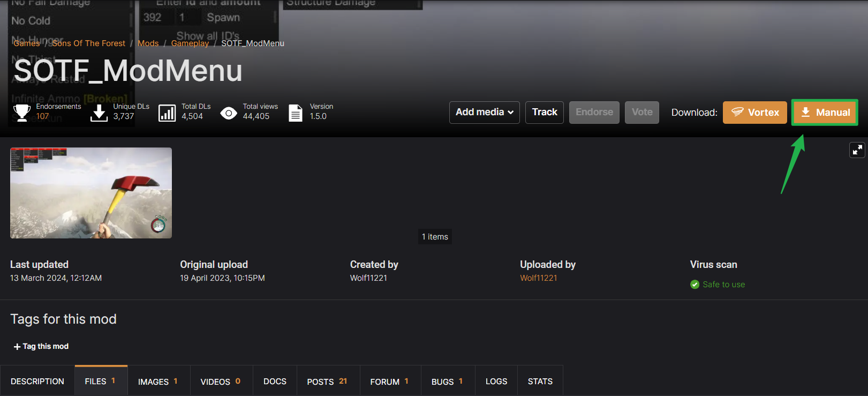Go to Sons Of The Forest breadcrumb
The image size is (868, 396).
(88, 43)
